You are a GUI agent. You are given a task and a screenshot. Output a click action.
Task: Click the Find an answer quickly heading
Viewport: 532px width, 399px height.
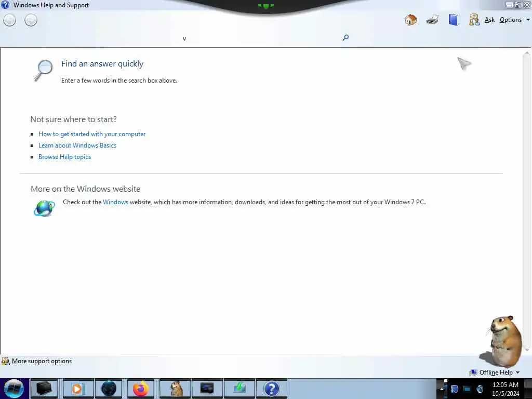click(102, 64)
